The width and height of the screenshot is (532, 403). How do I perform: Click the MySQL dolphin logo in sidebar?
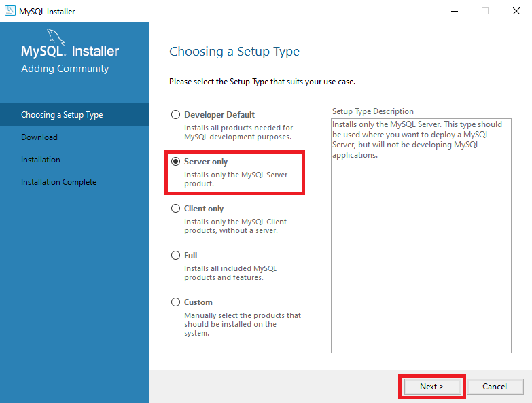[x=56, y=37]
